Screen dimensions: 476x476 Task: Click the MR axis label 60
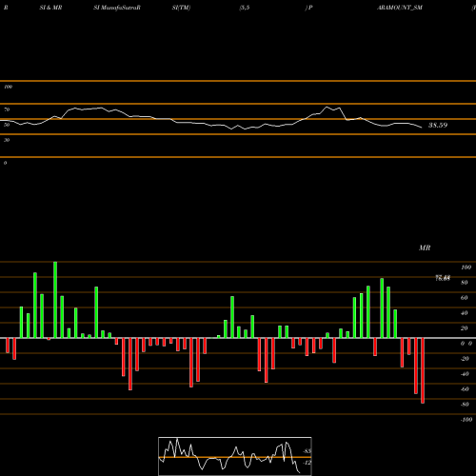click(465, 298)
